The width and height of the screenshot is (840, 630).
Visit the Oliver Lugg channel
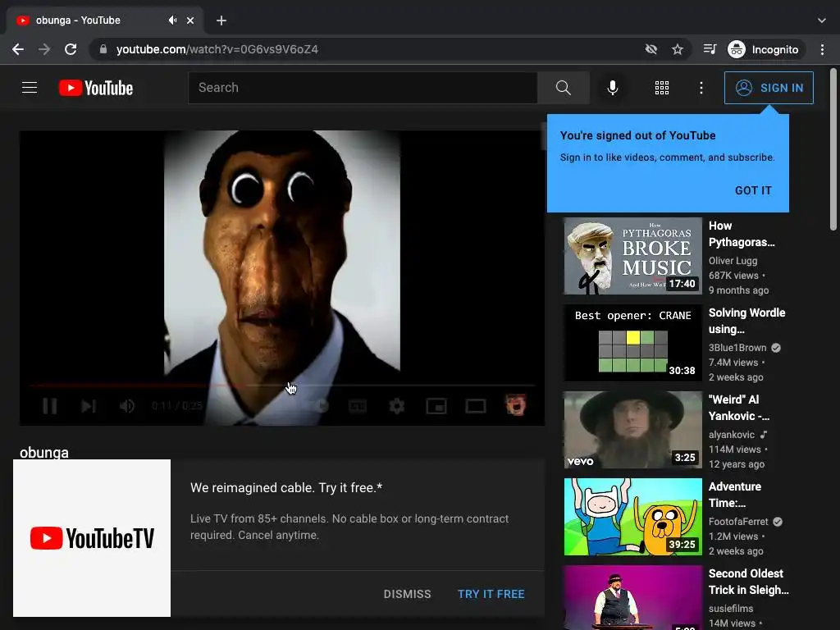[x=733, y=261]
